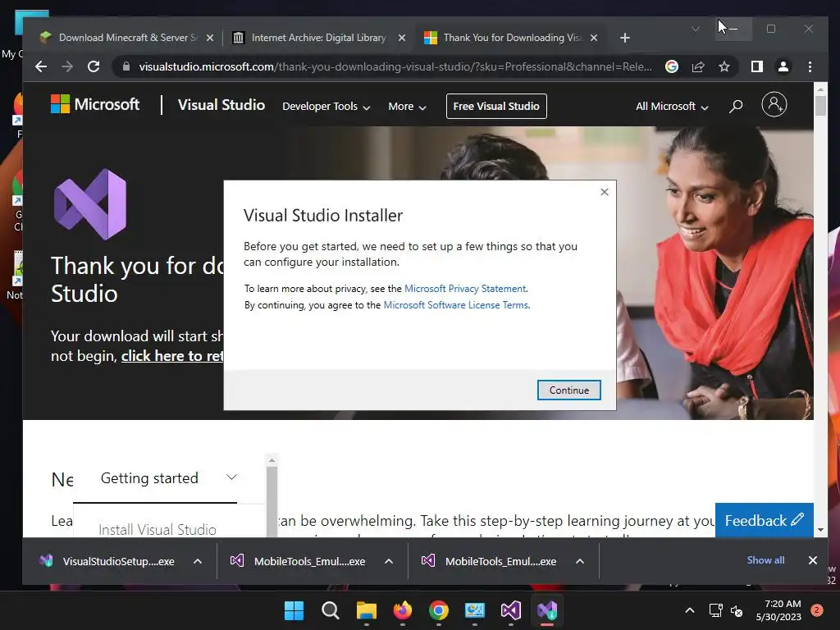
Task: Expand the Getting started dropdown
Action: point(169,478)
